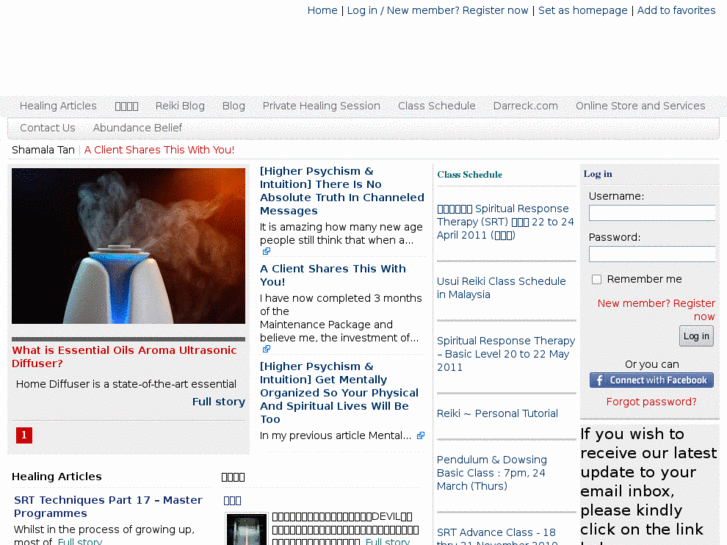The image size is (727, 545).
Task: Open Reiki Blog menu item
Action: (x=180, y=106)
